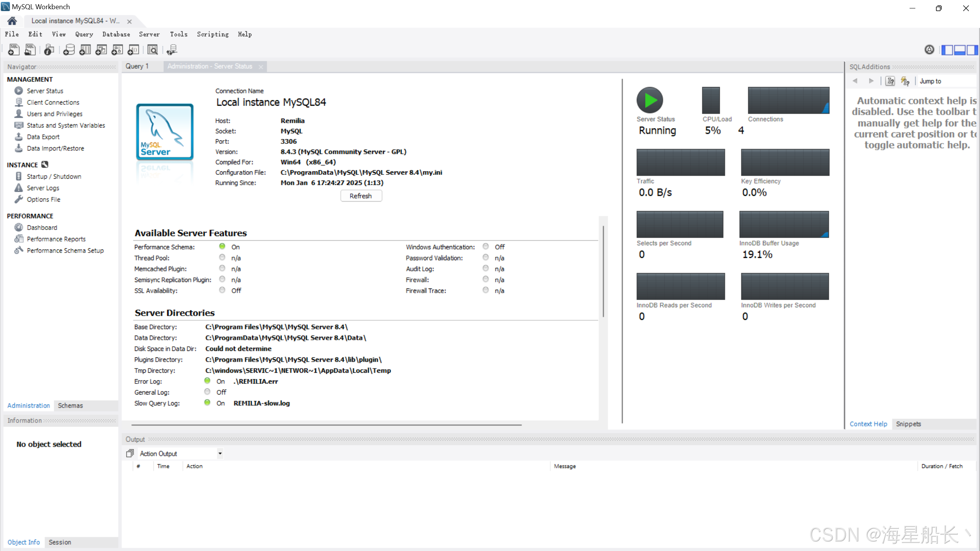Image resolution: width=980 pixels, height=551 pixels.
Task: Click the MySQL Server dolphin logo
Action: tap(165, 132)
